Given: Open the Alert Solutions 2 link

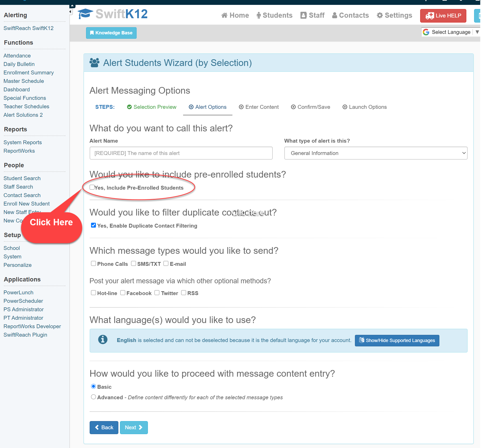Looking at the screenshot, I should pos(23,115).
